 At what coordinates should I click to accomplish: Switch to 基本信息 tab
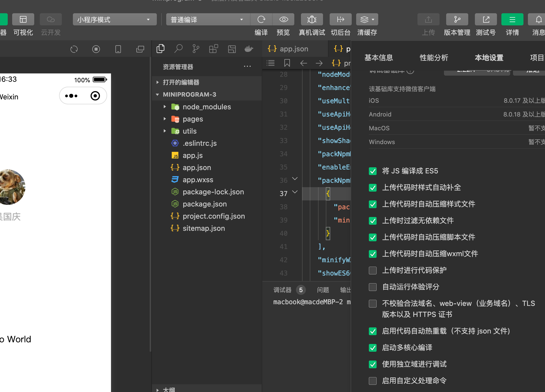click(379, 58)
